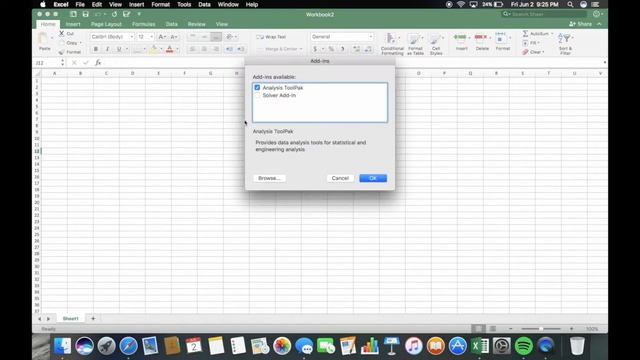Image resolution: width=640 pixels, height=360 pixels.
Task: Open the Data menu in the menu bar
Action: pyautogui.click(x=204, y=4)
